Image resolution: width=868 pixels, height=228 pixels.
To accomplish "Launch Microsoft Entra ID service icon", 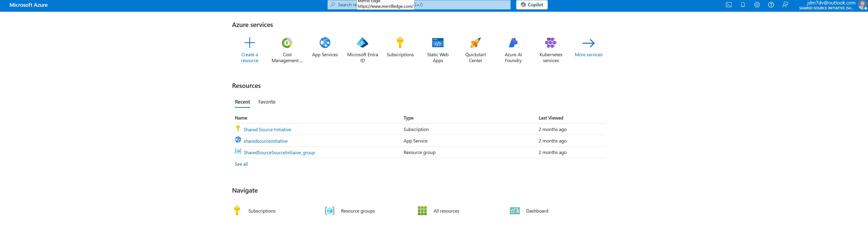I will click(363, 43).
